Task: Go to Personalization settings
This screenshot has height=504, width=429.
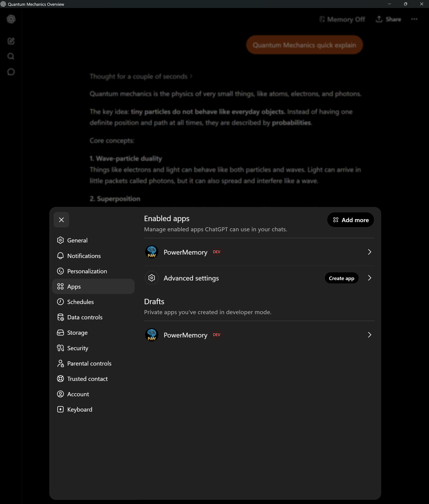Action: pyautogui.click(x=93, y=271)
